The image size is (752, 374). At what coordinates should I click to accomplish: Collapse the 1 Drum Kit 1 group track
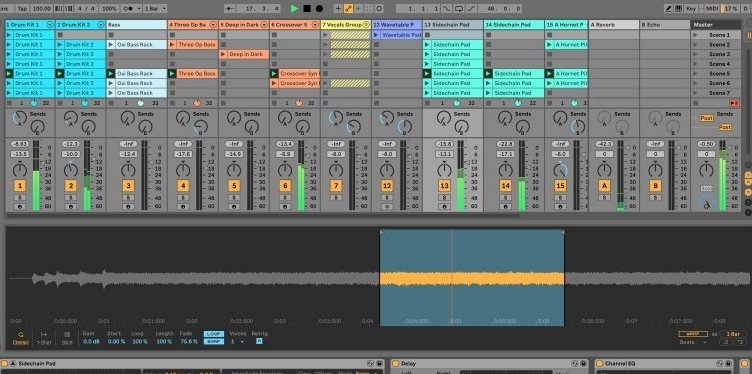point(49,24)
